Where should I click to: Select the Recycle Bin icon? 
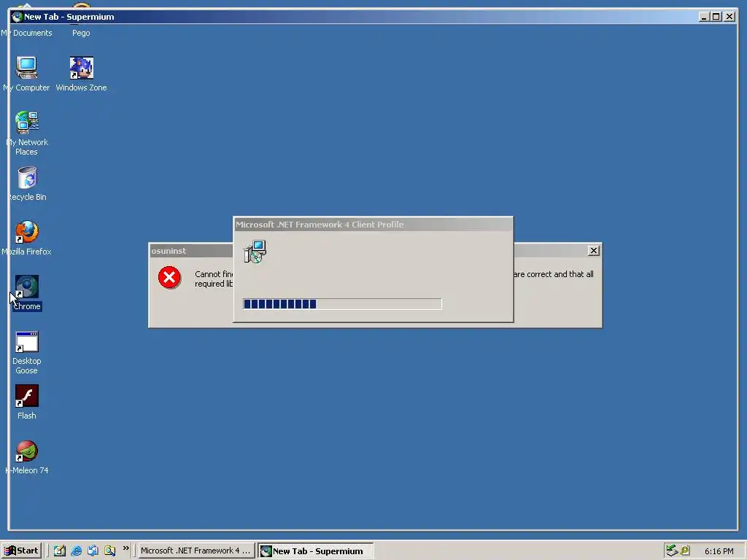[x=27, y=177]
